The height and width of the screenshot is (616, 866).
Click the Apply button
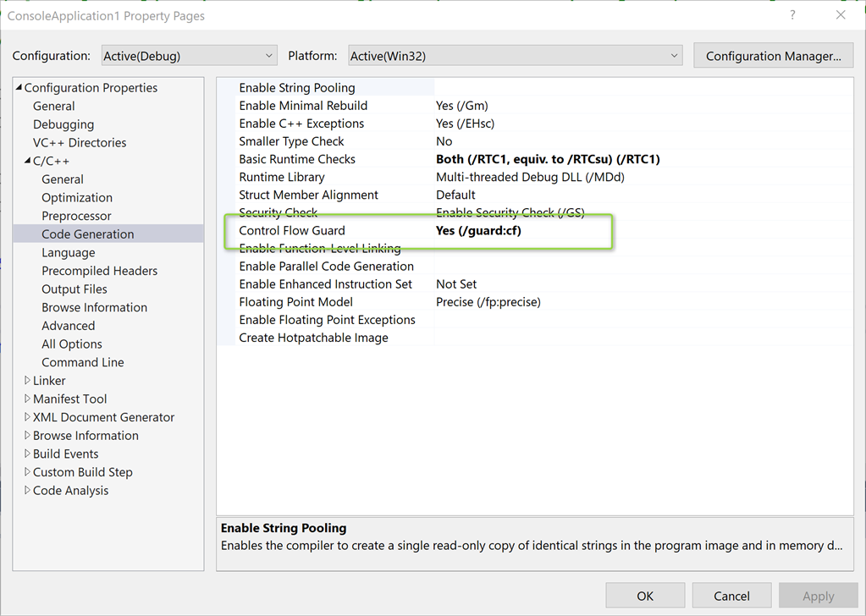[818, 595]
